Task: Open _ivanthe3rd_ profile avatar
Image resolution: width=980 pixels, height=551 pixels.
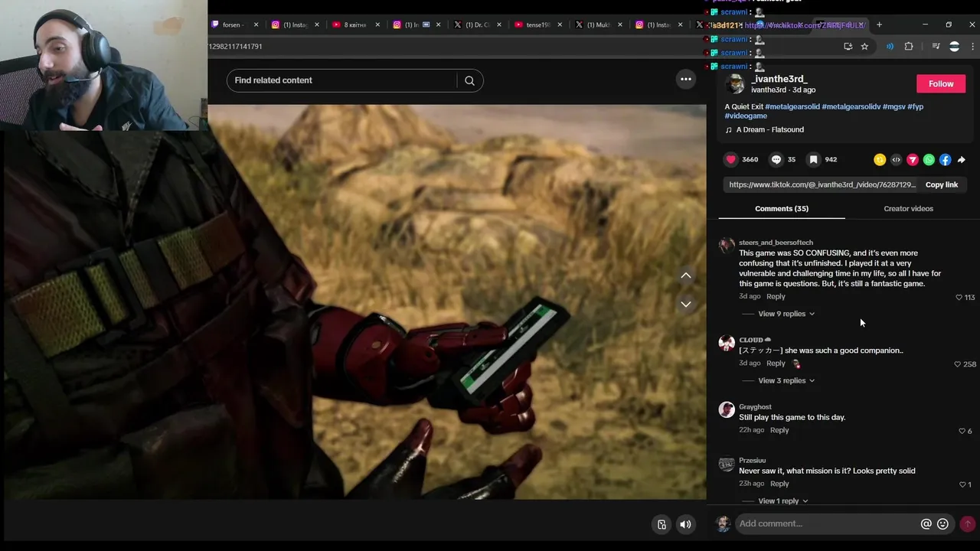Action: (735, 83)
